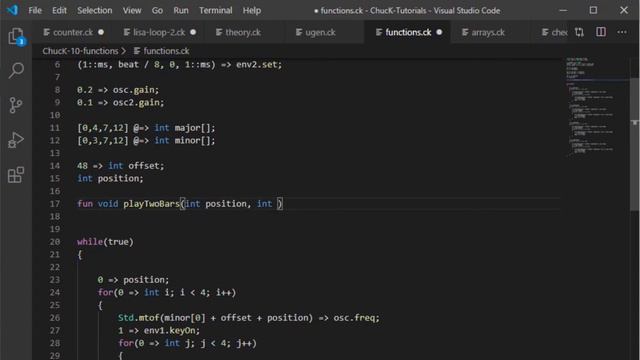Image resolution: width=640 pixels, height=360 pixels.
Task: Click line number 20 in gutter
Action: click(x=55, y=242)
